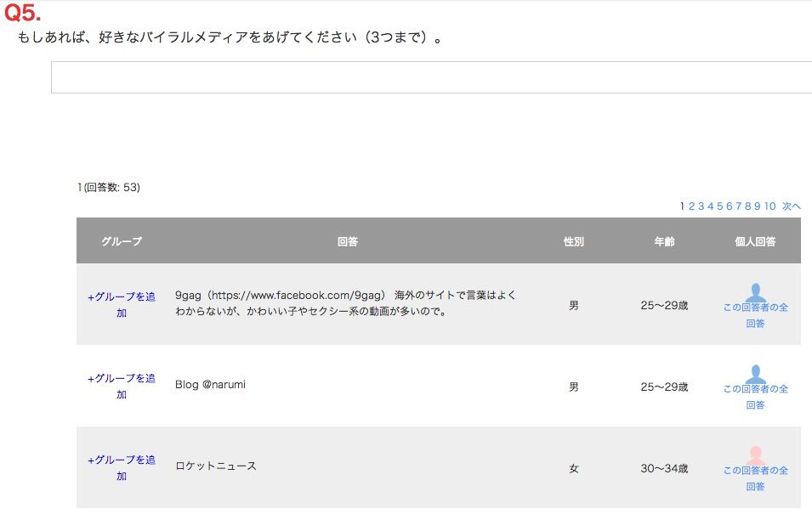
Task: Click the pink person icon in the ロケットニュース row
Action: pos(755,455)
